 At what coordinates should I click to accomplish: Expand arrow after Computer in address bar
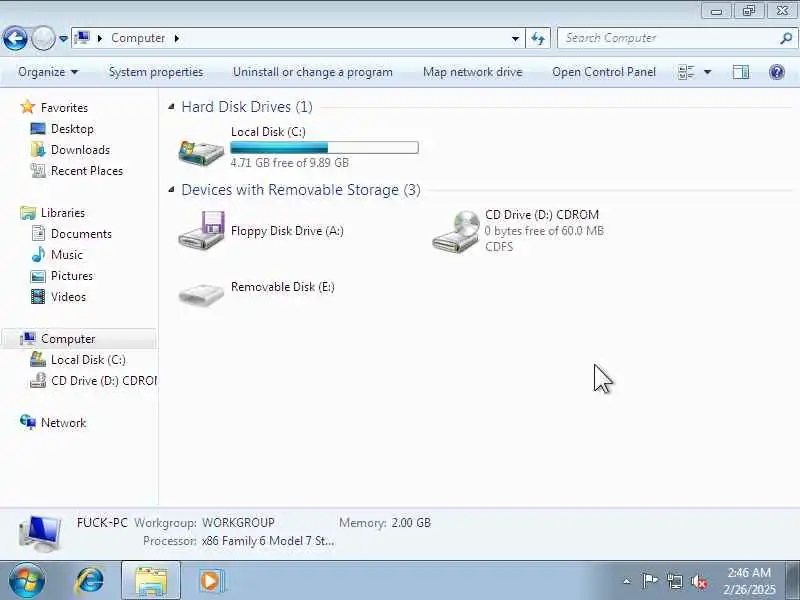click(x=177, y=38)
